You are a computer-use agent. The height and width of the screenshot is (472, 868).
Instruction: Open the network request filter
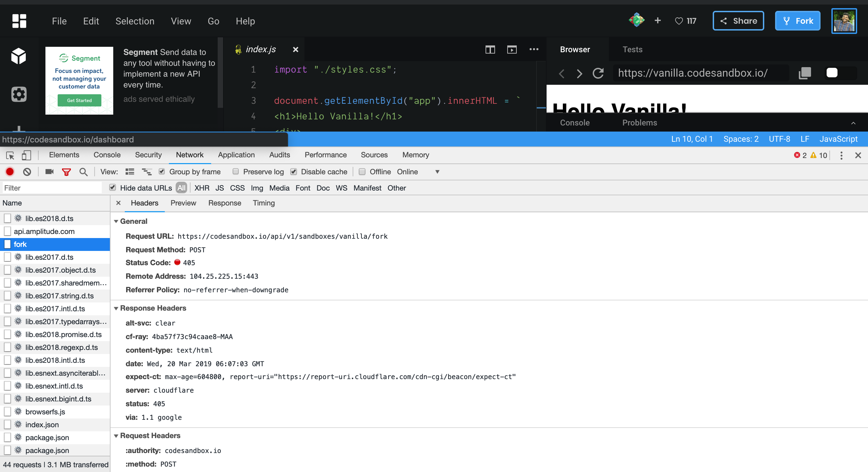pyautogui.click(x=66, y=172)
